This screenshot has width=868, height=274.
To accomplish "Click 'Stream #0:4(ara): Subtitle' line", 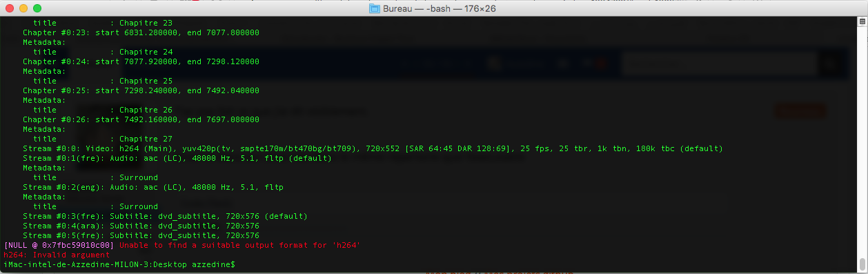I will 141,226.
